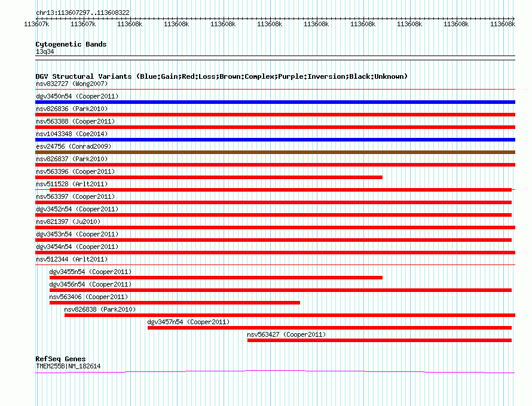Viewport: 532px width, 406px height.
Task: Select the shortened red bar of nsv563396
Action: click(209, 177)
